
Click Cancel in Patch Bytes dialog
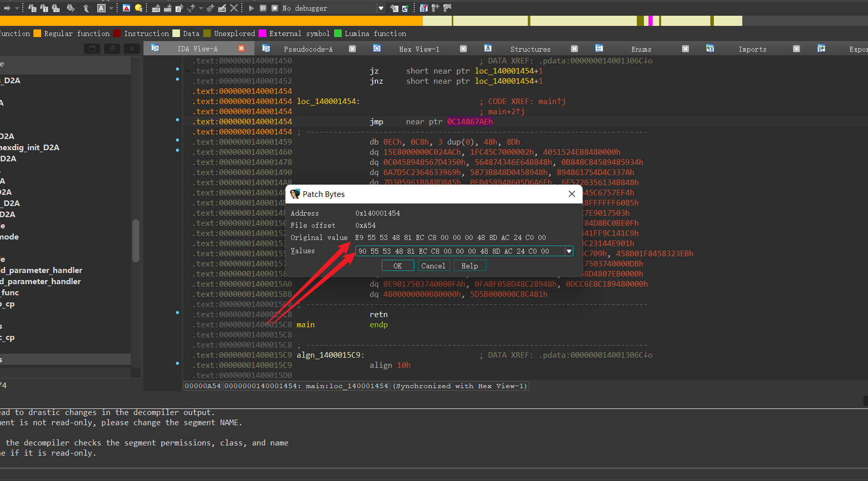[433, 266]
